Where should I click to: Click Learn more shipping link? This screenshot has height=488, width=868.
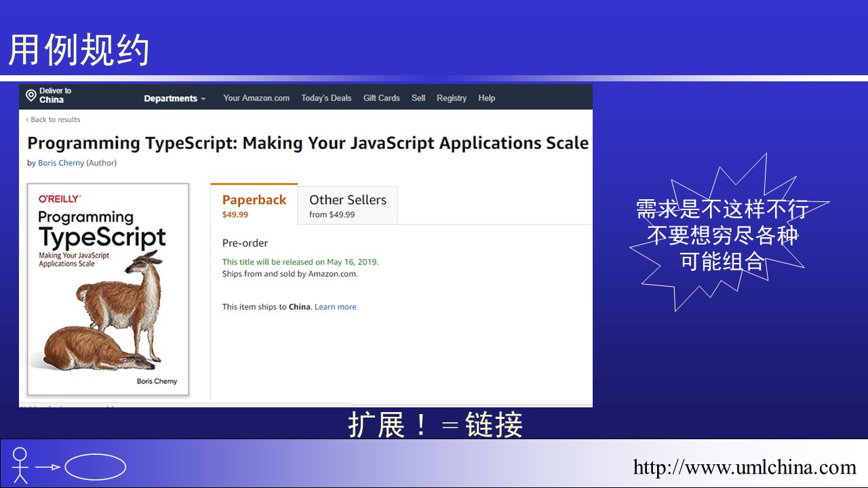click(x=336, y=307)
